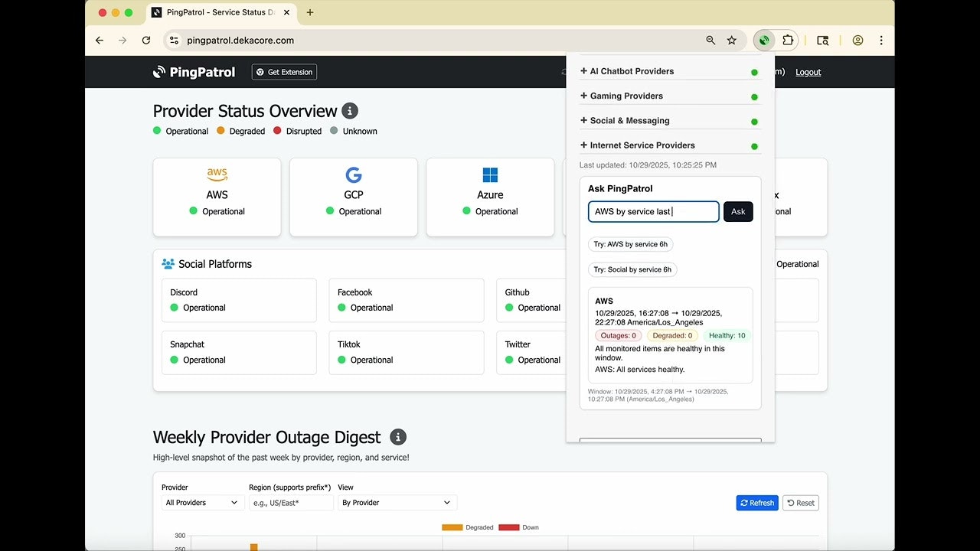Click the Snapchat status card
Viewport: 980px width, 551px height.
[239, 353]
